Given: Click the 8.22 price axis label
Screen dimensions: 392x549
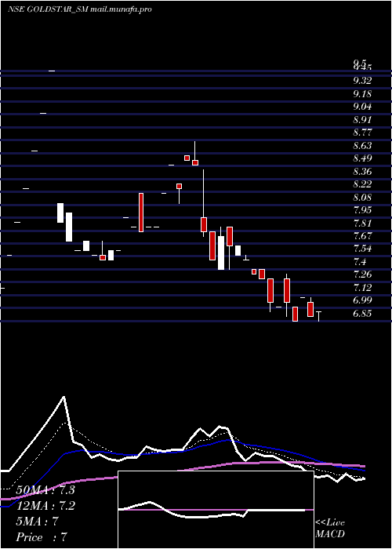Looking at the screenshot, I should (x=362, y=184).
